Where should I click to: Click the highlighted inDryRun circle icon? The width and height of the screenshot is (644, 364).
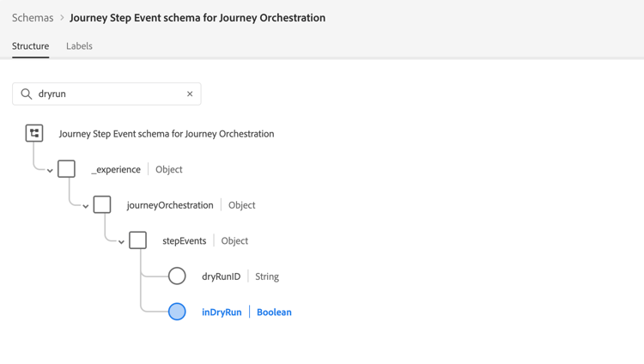pyautogui.click(x=177, y=312)
